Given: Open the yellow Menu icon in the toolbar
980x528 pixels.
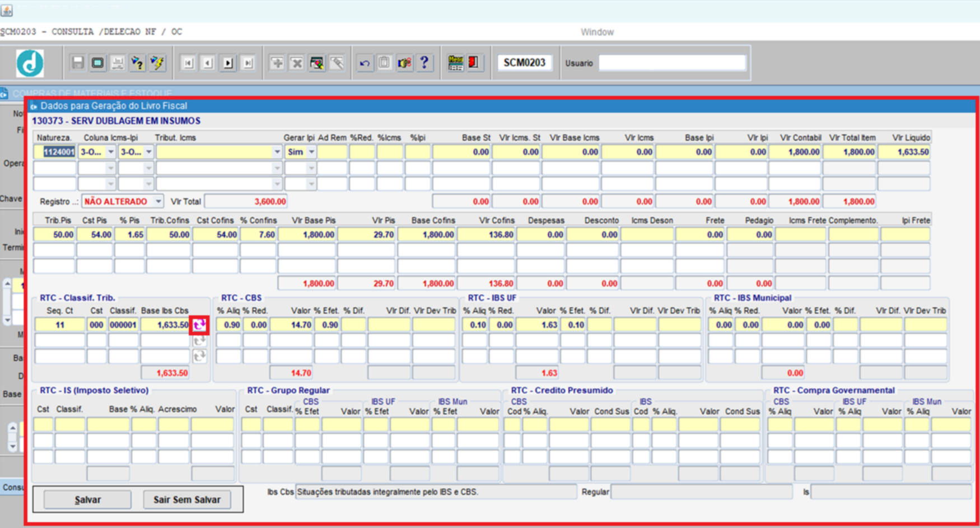Looking at the screenshot, I should pos(455,63).
